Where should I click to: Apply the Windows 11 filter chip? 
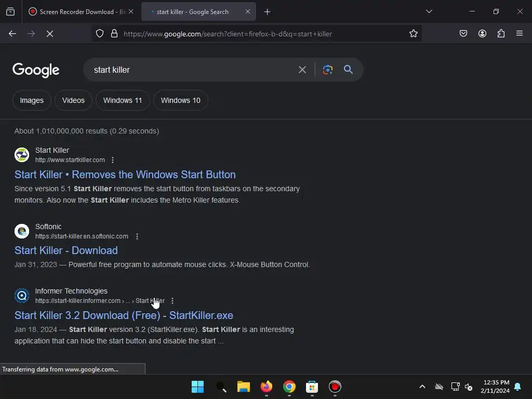coord(123,100)
